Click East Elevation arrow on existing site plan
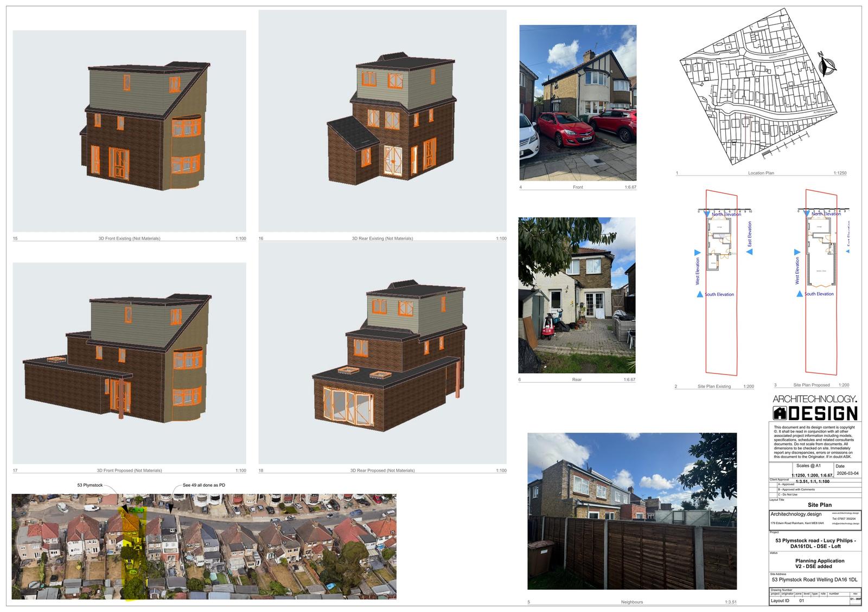This screenshot has width=868, height=612. (x=750, y=252)
